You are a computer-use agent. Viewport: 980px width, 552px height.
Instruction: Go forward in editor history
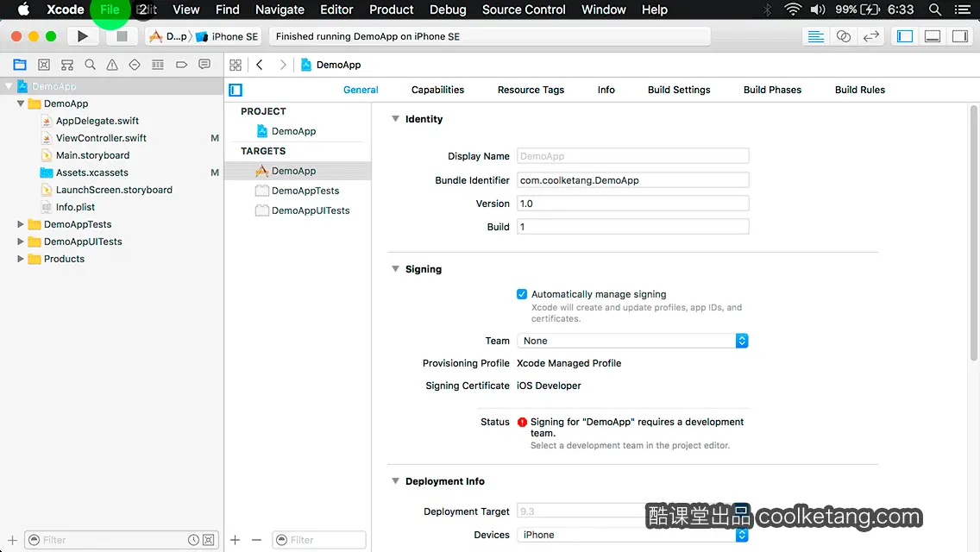(x=283, y=65)
